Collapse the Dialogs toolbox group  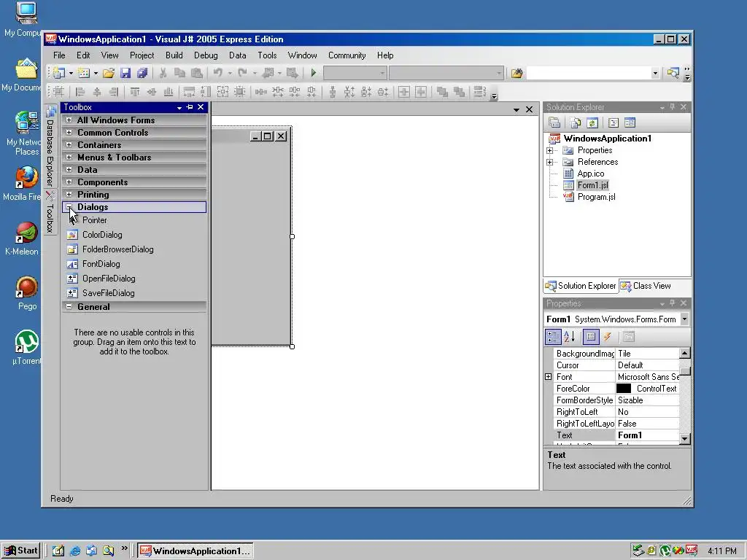click(x=69, y=206)
